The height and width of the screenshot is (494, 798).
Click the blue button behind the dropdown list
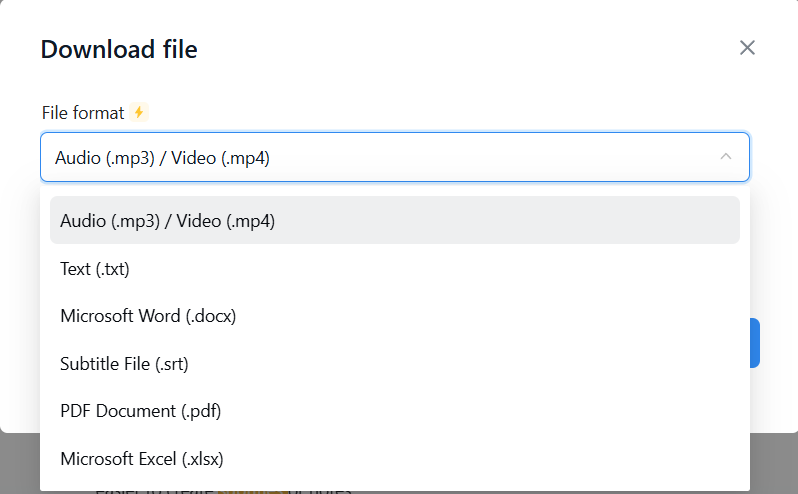[x=755, y=343]
